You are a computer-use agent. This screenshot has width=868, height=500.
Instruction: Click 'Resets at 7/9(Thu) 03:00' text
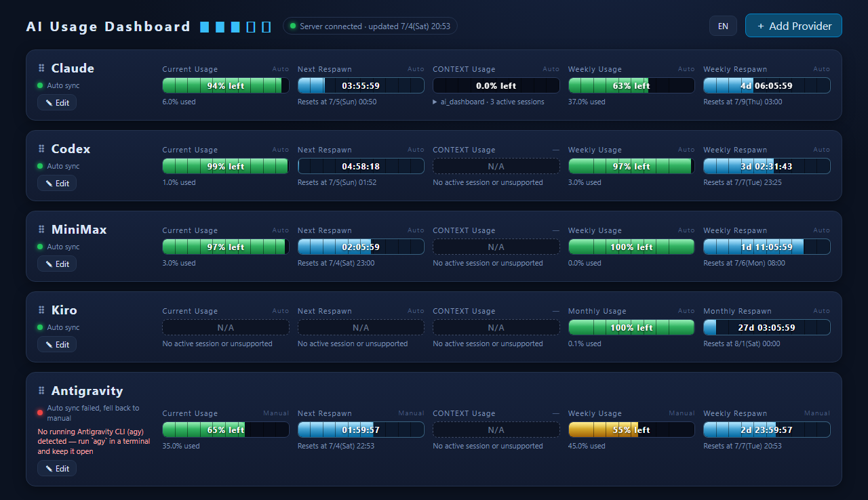tap(743, 102)
